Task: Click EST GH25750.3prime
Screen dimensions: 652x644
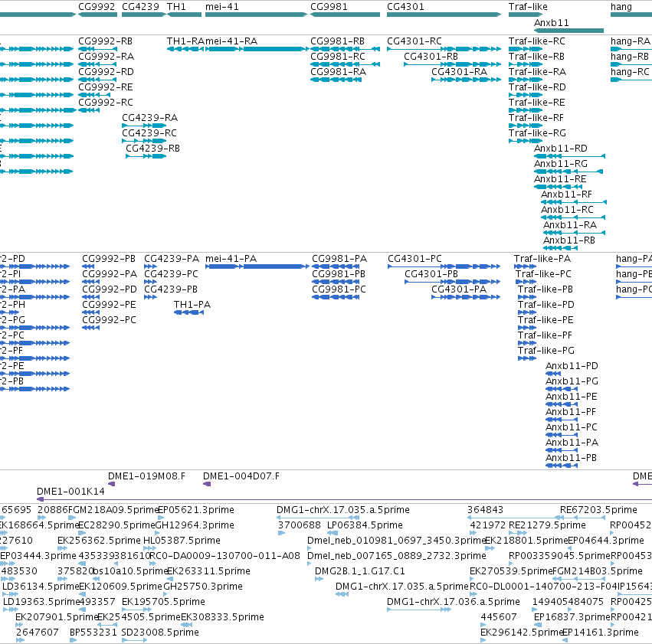Action: (x=203, y=587)
